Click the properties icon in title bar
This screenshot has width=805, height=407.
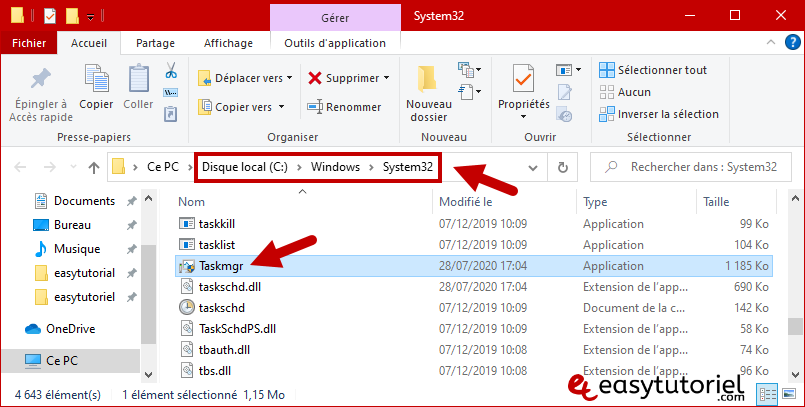[49, 16]
